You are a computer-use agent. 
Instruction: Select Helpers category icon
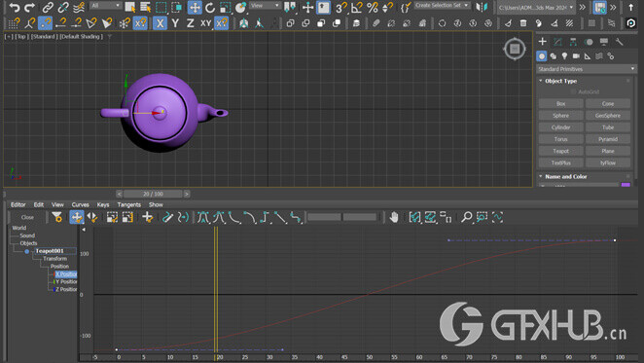coord(588,56)
